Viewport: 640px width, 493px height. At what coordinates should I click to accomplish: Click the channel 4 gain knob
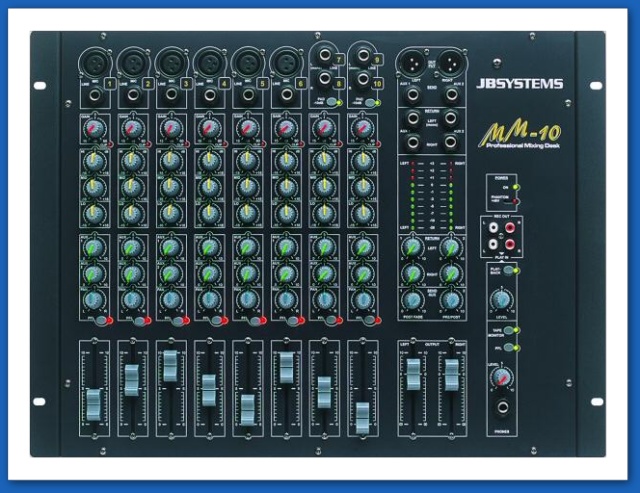tap(209, 129)
